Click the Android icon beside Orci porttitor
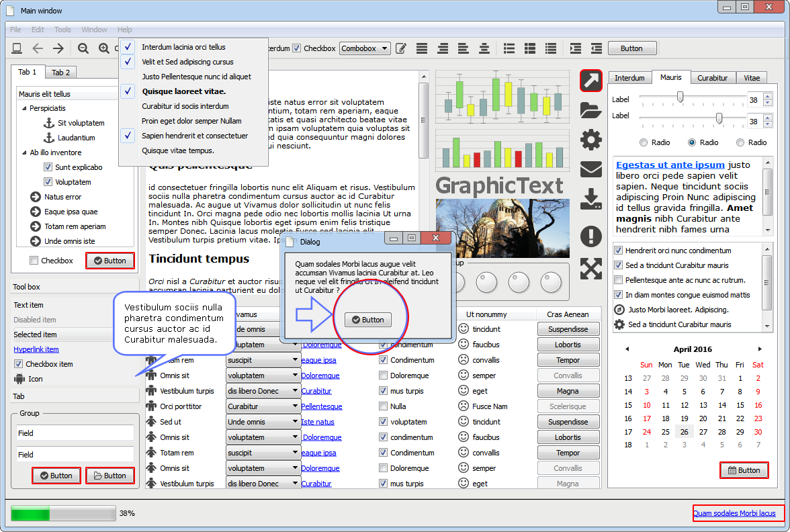Image resolution: width=790 pixels, height=532 pixels. click(151, 406)
